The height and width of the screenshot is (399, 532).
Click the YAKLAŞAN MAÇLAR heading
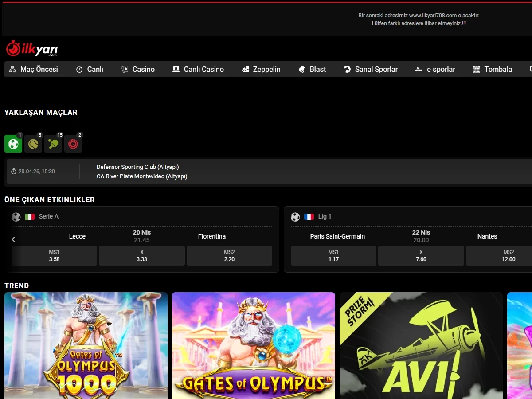pyautogui.click(x=41, y=113)
